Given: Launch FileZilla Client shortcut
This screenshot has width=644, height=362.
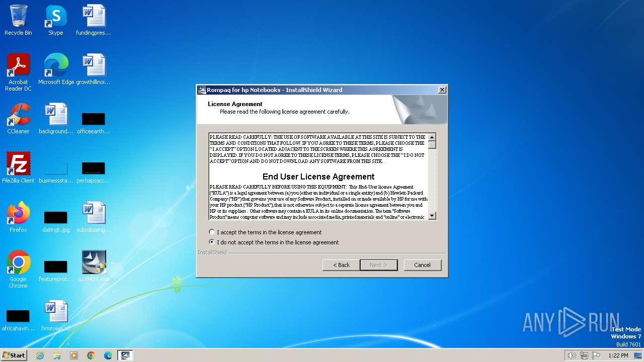Looking at the screenshot, I should click(18, 167).
